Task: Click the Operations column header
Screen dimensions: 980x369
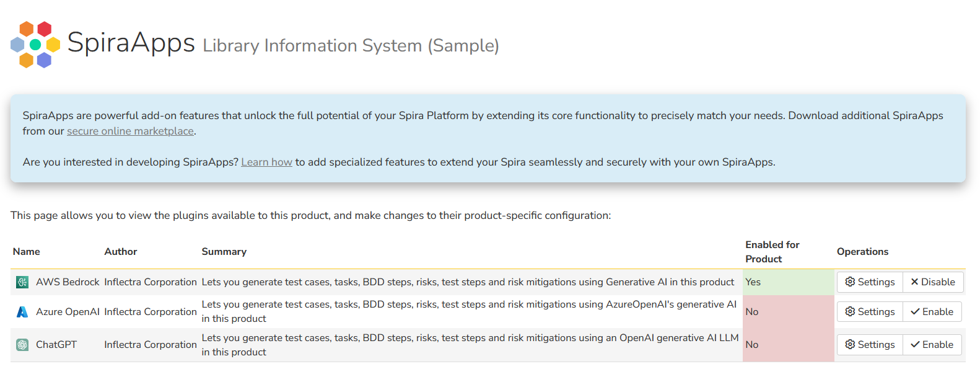Action: pyautogui.click(x=862, y=252)
